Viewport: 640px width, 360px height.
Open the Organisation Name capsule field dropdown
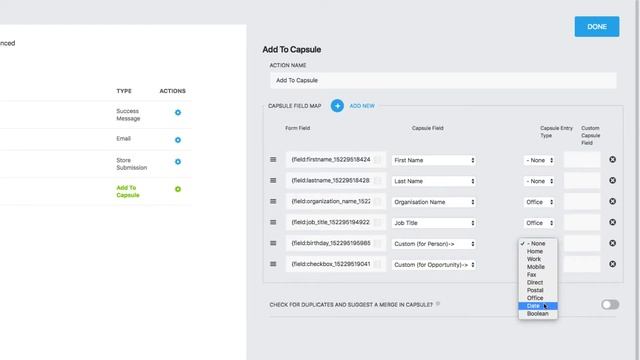434,202
